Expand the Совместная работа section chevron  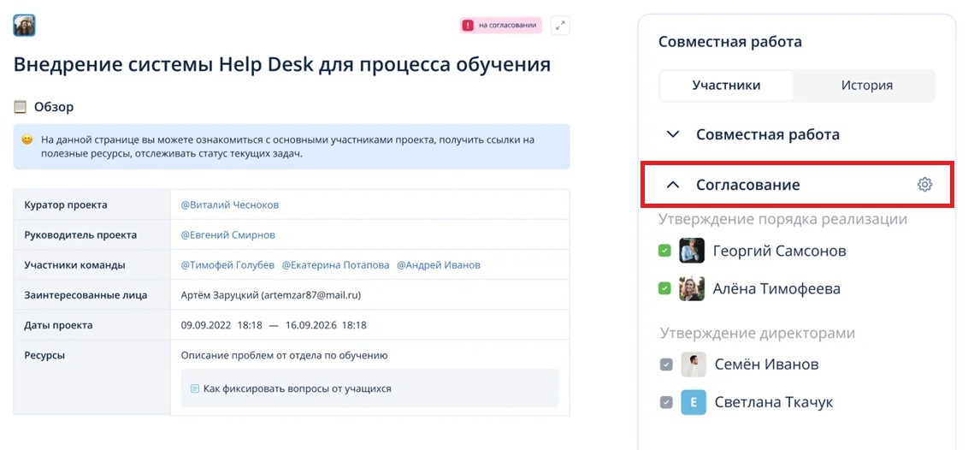(x=673, y=134)
